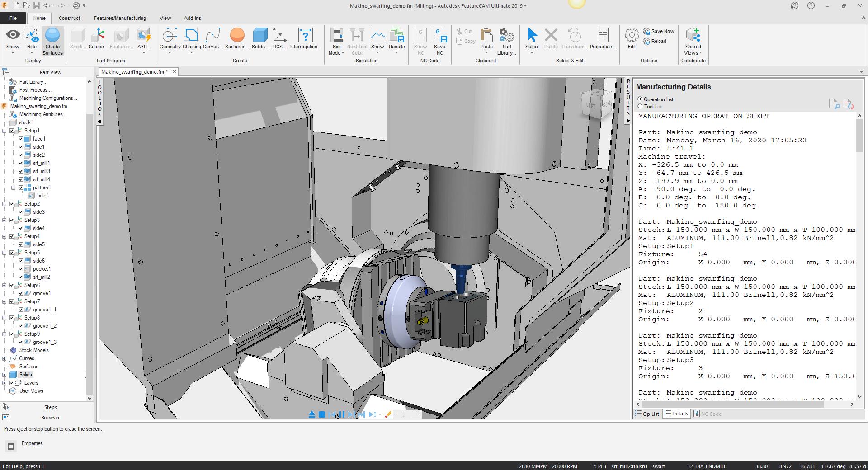Open the Surfaces creation tool

pos(237,39)
